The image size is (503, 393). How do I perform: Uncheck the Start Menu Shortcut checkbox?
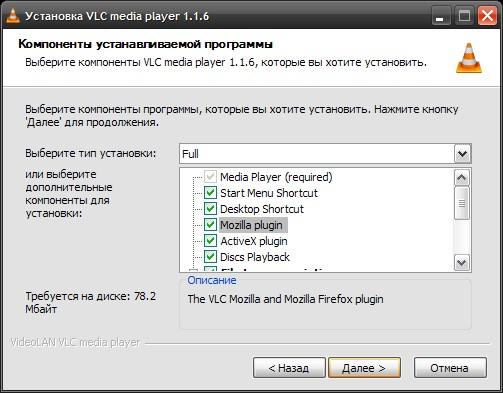coord(210,193)
